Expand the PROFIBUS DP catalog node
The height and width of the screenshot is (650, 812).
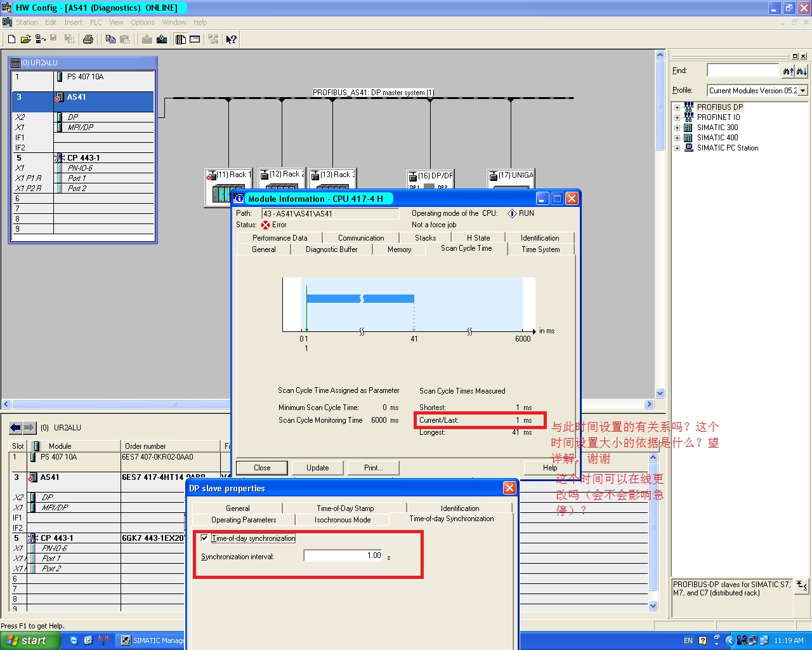pos(677,107)
